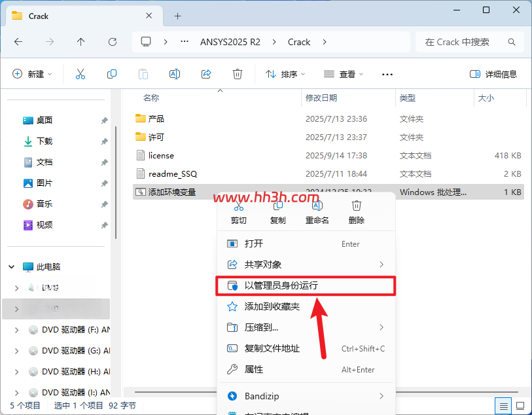Click the Rename icon in the toolbar
The height and width of the screenshot is (415, 532).
175,74
